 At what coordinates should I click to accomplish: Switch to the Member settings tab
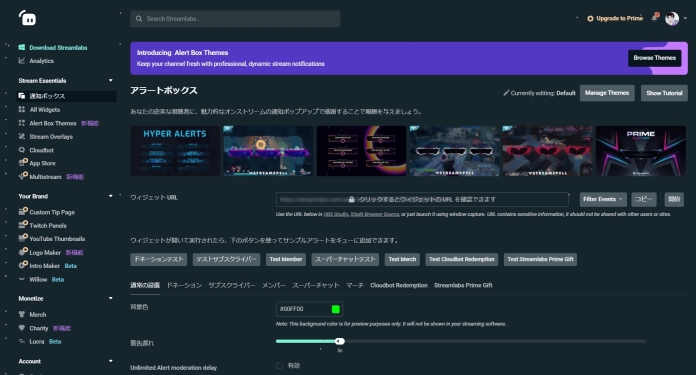(x=273, y=285)
